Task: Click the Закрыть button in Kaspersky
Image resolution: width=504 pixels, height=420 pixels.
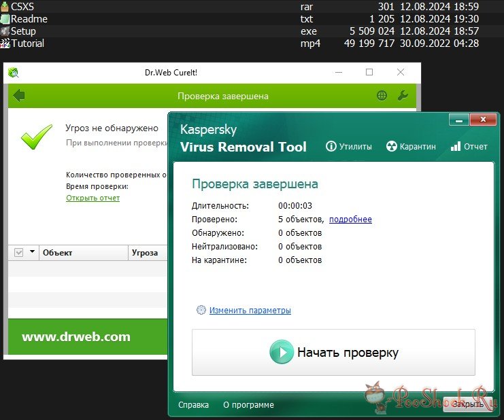Action: click(x=468, y=404)
